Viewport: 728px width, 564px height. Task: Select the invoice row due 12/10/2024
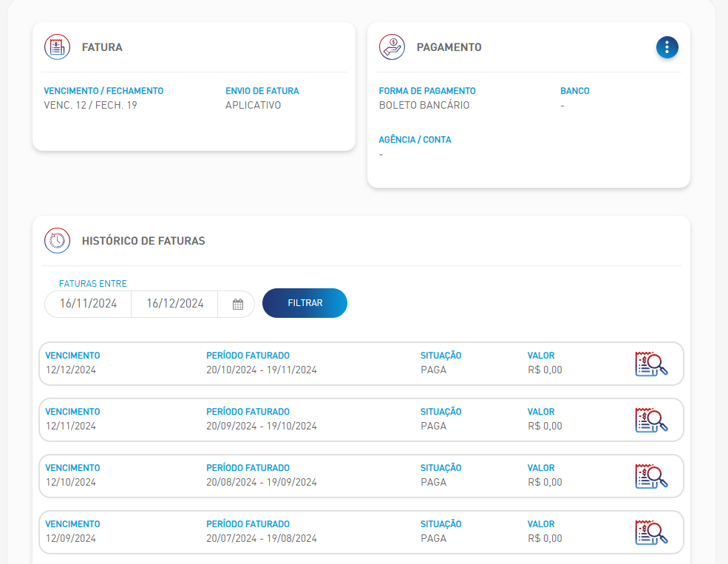[361, 476]
